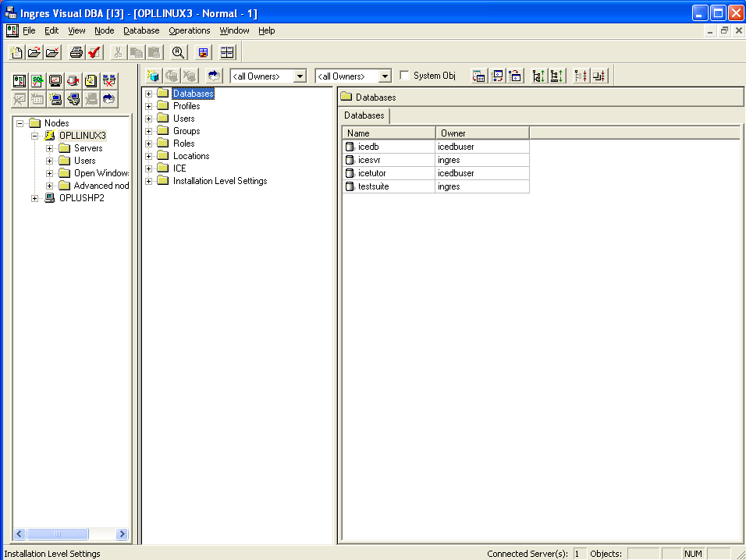Image resolution: width=746 pixels, height=560 pixels.
Task: Click the New document icon in main toolbar
Action: pos(16,52)
